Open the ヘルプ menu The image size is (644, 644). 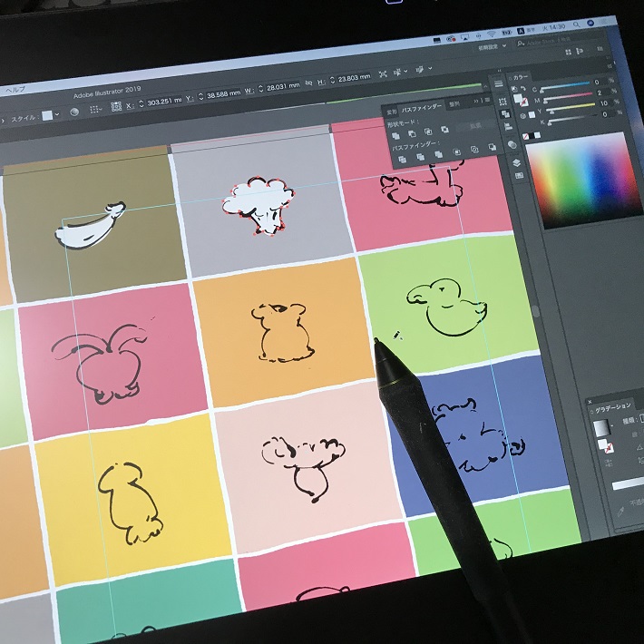coord(15,89)
